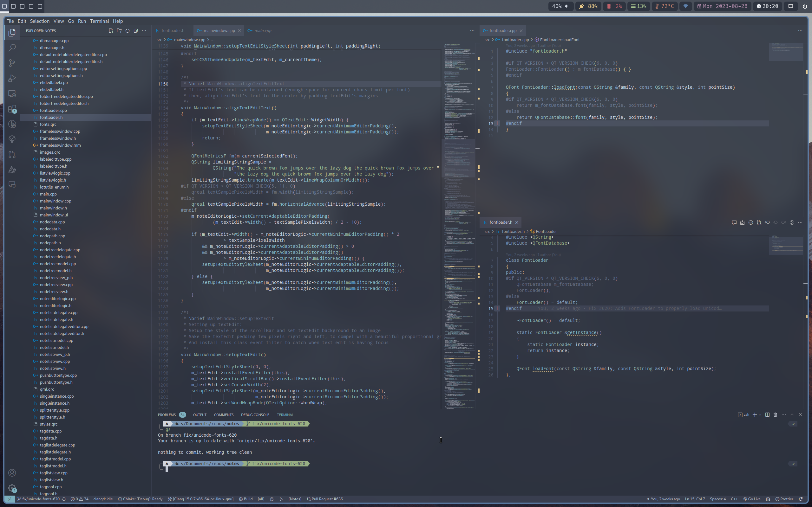This screenshot has height=507, width=812.
Task: Collapse all folders in Explorer
Action: coord(135,30)
